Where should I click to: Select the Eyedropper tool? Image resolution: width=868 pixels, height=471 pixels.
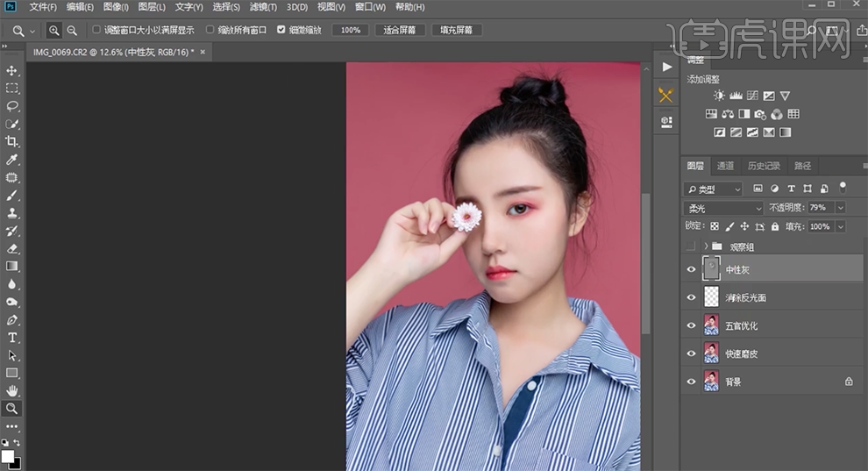click(x=12, y=160)
